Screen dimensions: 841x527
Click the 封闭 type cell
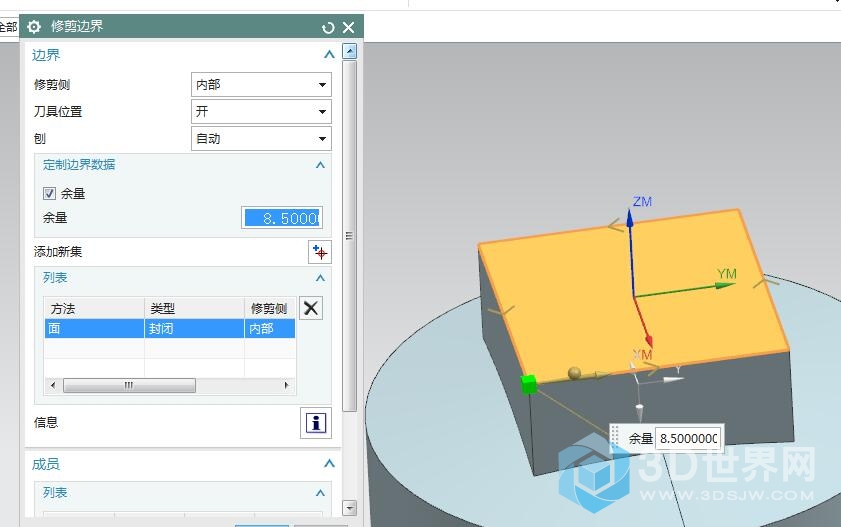[194, 329]
